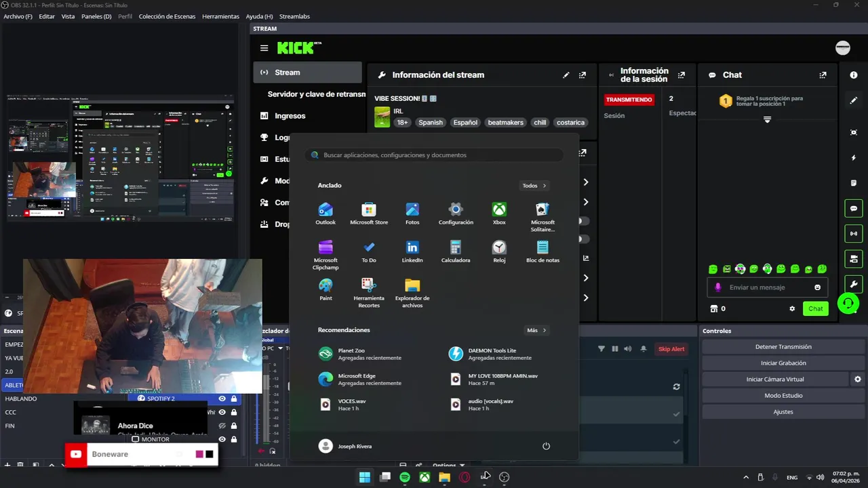Click the green headset support icon

click(848, 304)
